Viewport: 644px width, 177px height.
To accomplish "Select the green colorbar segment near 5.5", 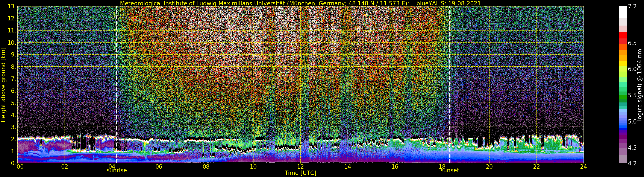I will pos(623,95).
